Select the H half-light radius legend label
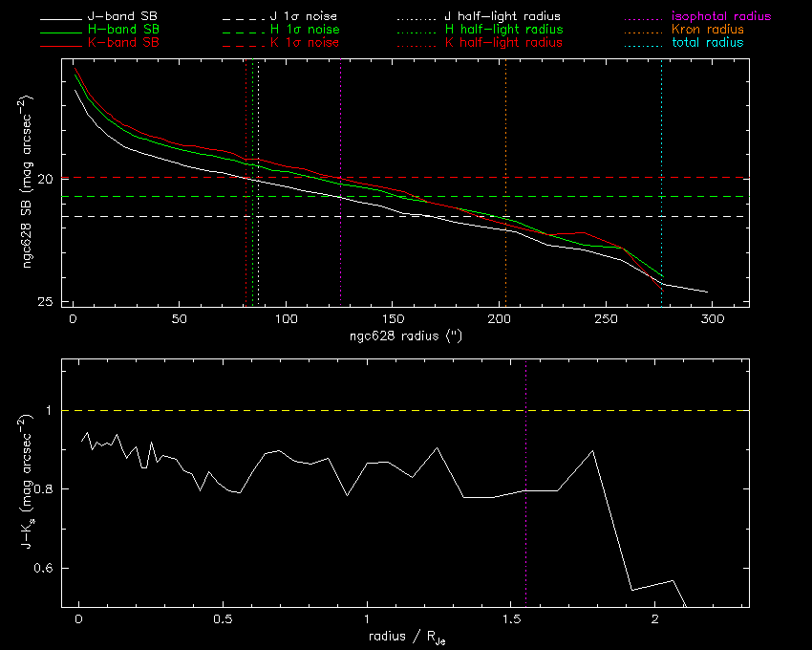Viewport: 812px width, 650px height. [503, 31]
